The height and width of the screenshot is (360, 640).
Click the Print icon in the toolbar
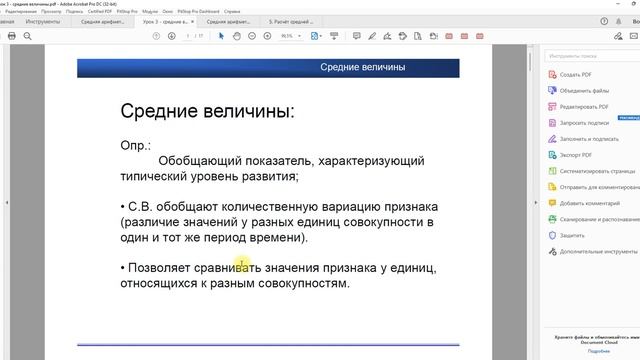[12, 36]
